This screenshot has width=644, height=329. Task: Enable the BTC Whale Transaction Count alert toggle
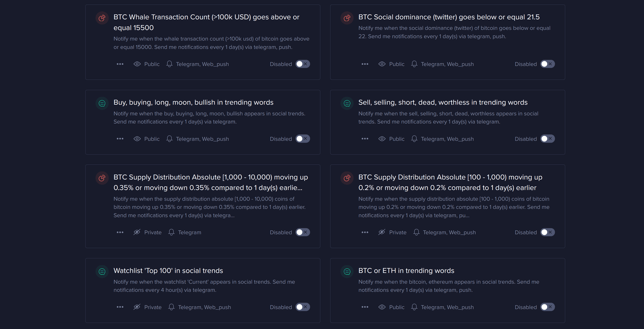(x=302, y=64)
